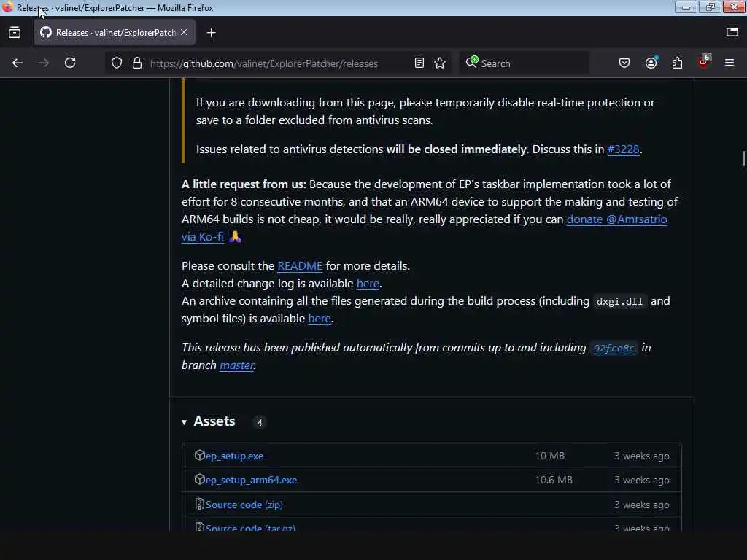
Task: Click '3 weeks ago' in ep_setup.exe row
Action: pyautogui.click(x=641, y=456)
